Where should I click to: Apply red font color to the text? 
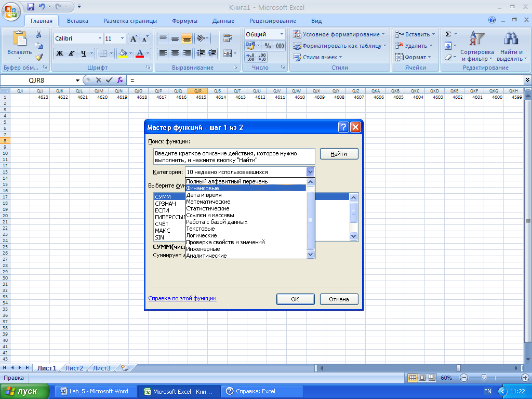click(139, 54)
